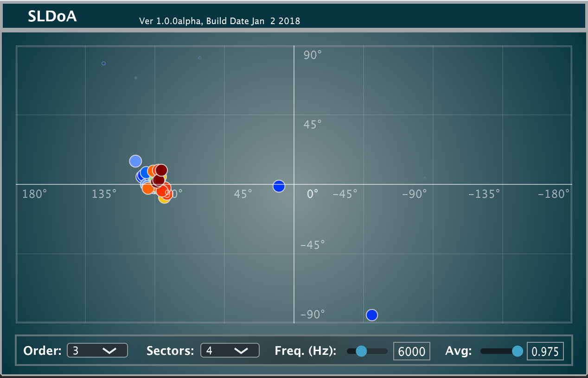This screenshot has width=588, height=378.
Task: Click the blue dot just left of 0° origin
Action: [279, 186]
